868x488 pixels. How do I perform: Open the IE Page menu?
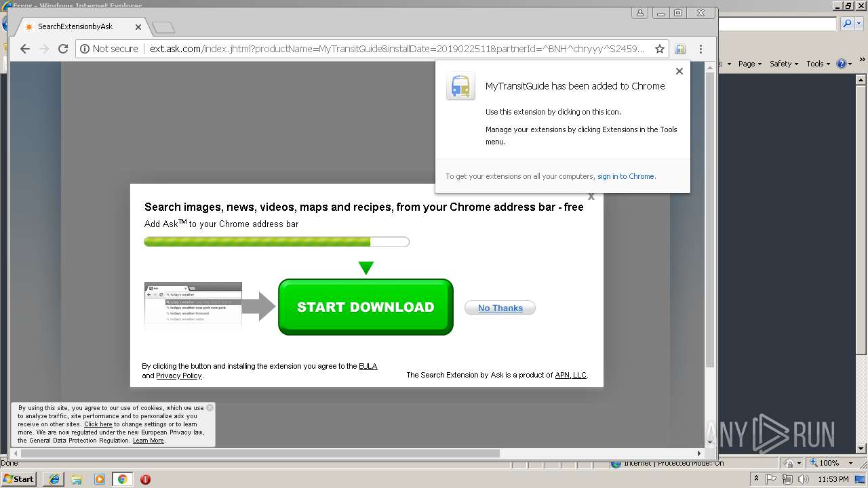point(749,64)
